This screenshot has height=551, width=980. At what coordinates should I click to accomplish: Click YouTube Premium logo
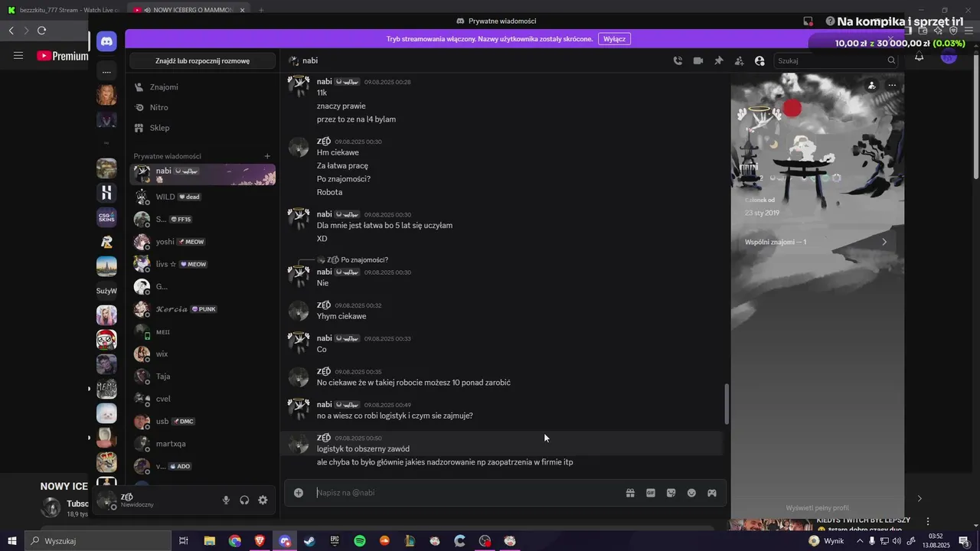[63, 56]
